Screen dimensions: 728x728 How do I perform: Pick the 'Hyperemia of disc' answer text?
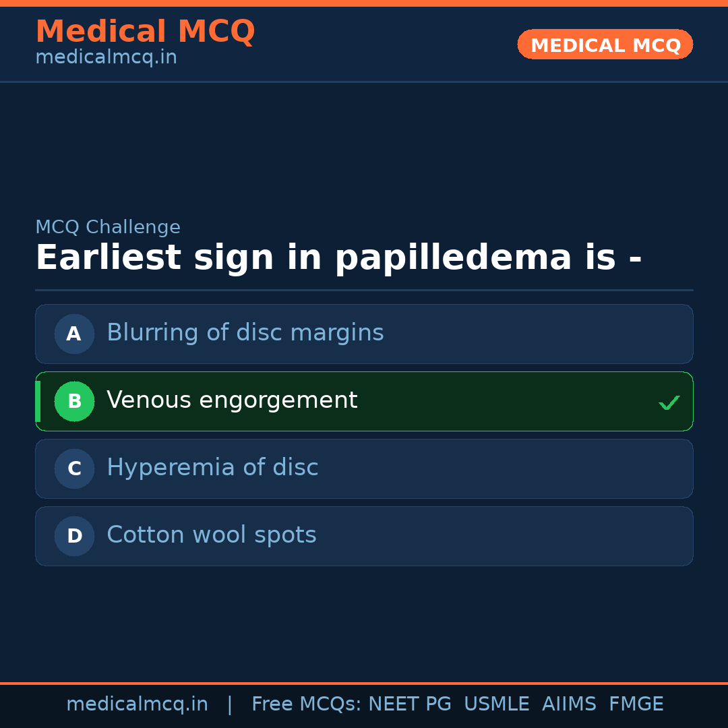point(212,468)
